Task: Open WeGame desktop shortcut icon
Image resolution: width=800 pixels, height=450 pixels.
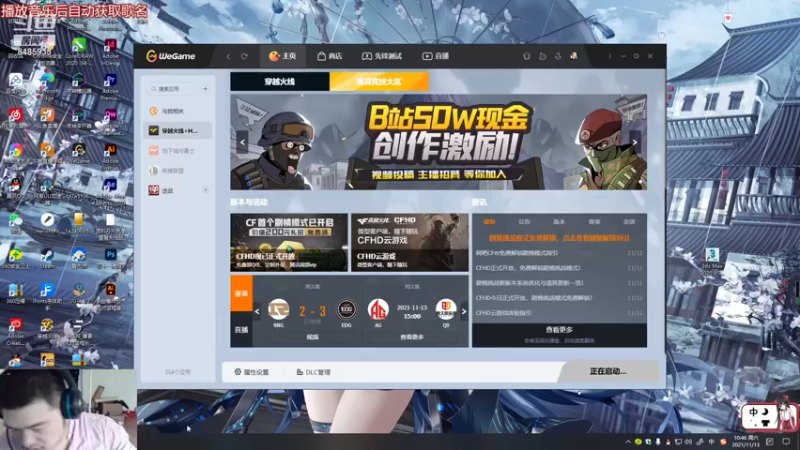Action: (x=79, y=153)
